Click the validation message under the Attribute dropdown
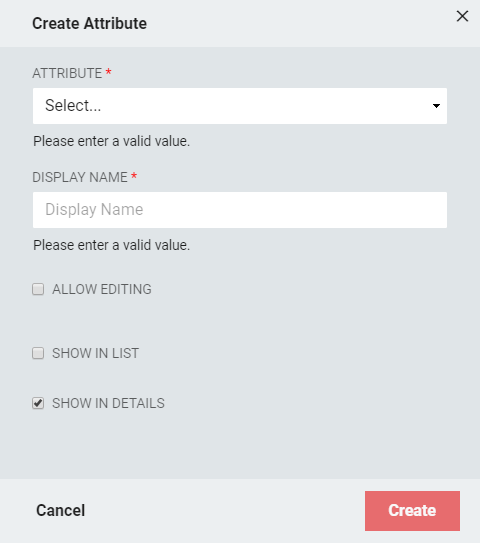The width and height of the screenshot is (480, 543). pyautogui.click(x=112, y=141)
